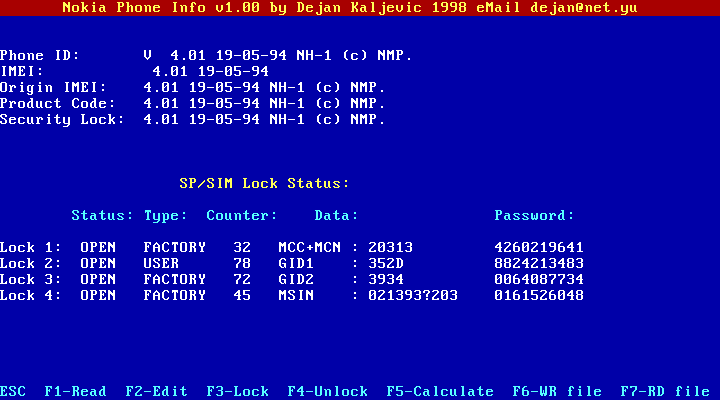Run F5-Calculate from the bottom bar

point(439,391)
